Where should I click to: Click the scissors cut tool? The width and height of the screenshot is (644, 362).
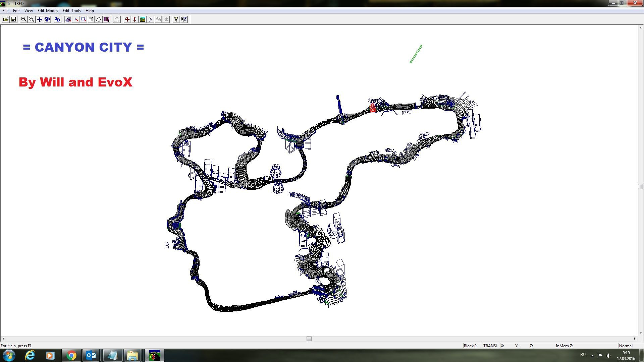point(150,19)
